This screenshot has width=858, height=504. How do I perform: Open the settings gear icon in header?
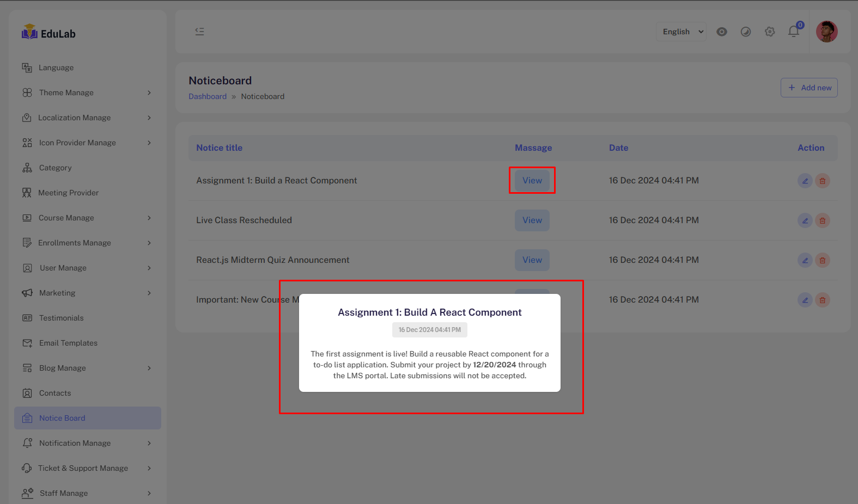(x=769, y=32)
